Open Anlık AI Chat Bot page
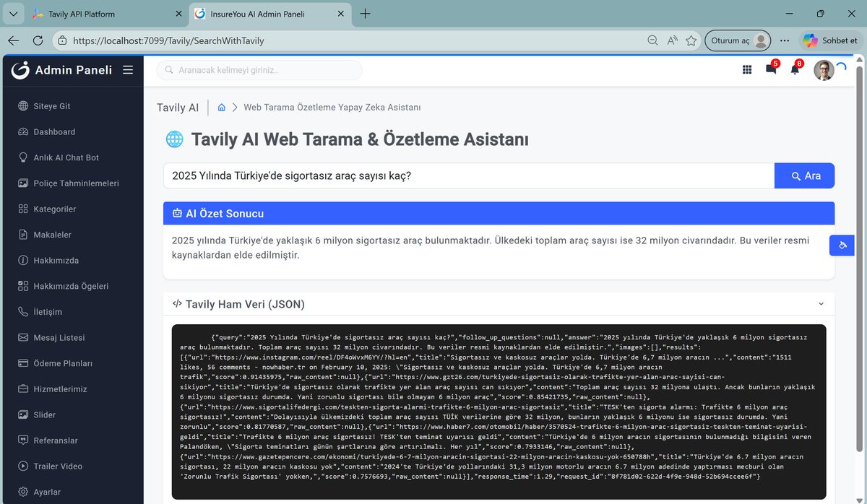Viewport: 867px width, 504px height. click(66, 157)
